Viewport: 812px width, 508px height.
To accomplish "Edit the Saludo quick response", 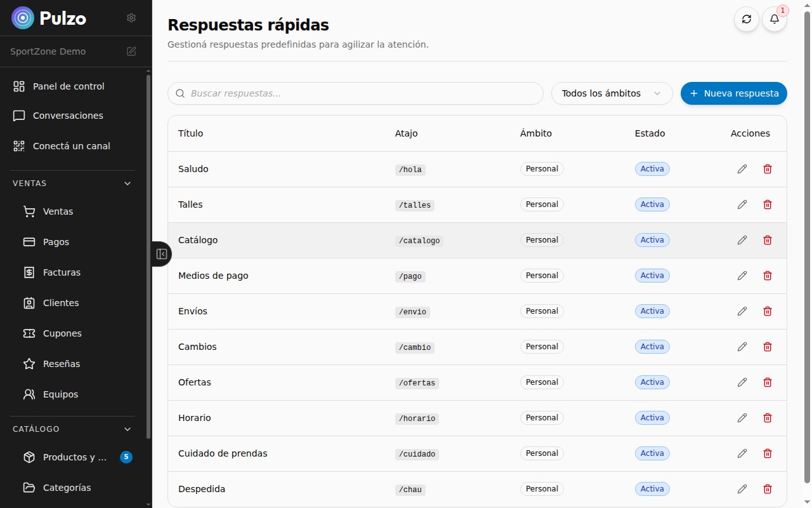I will point(742,168).
